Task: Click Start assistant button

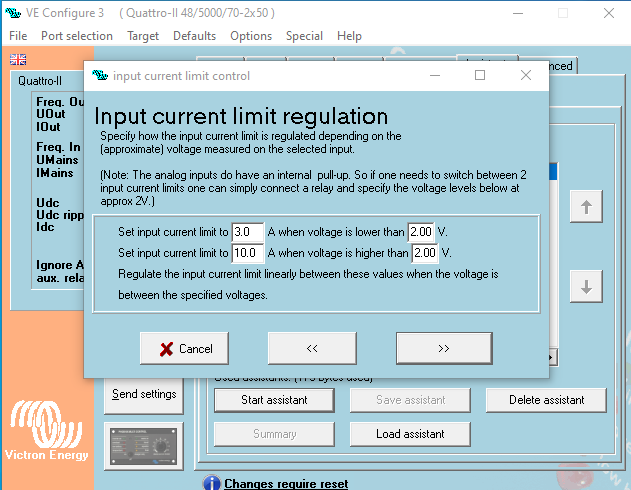Action: coord(274,400)
